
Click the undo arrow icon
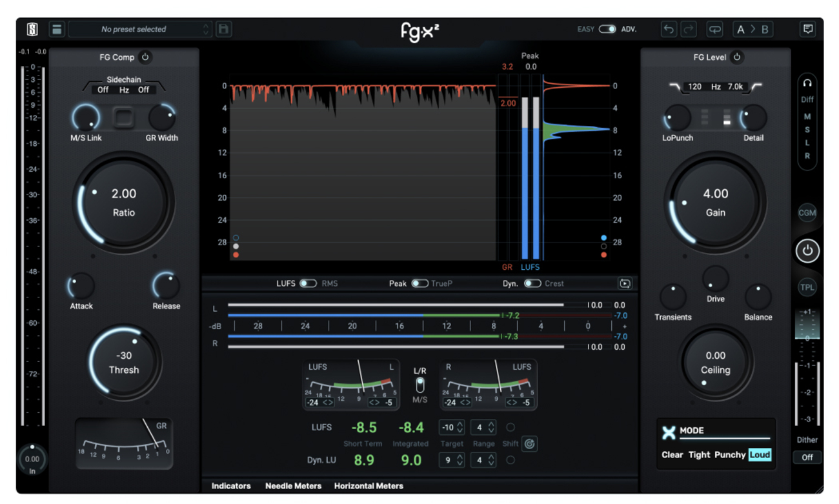[x=669, y=29]
